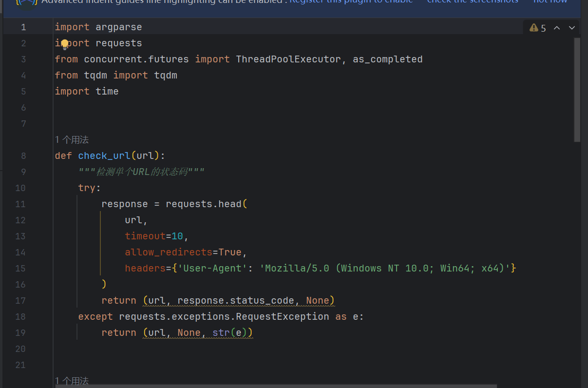Click the vertical editor scrollbar thumb

coord(577,90)
